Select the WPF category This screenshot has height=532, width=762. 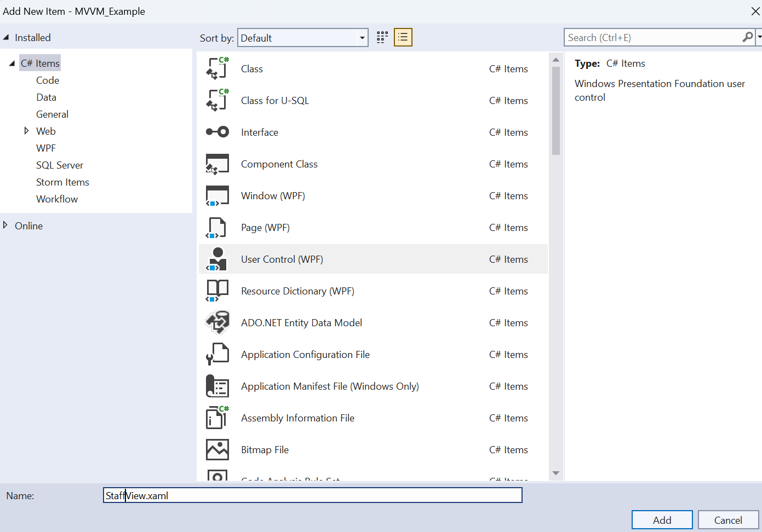45,148
